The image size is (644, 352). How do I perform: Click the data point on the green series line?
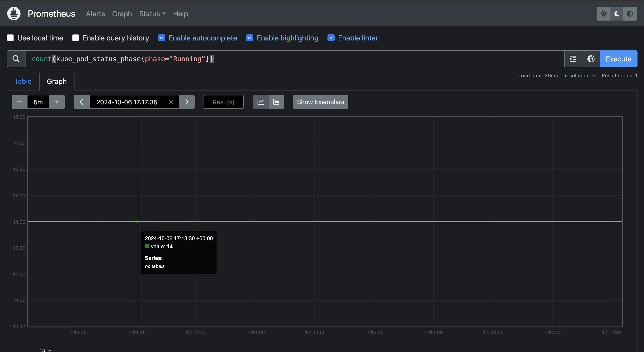[137, 222]
